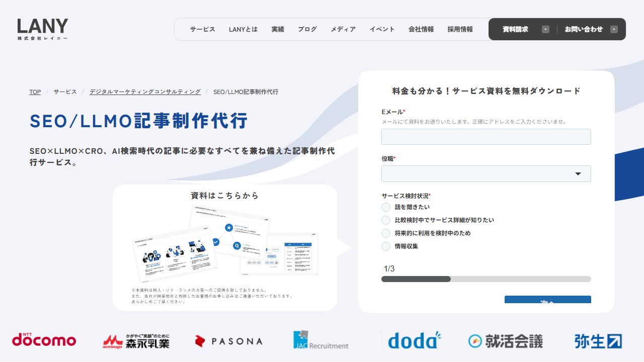Follow the デジタルマーケティングコンサルティング breadcrumb link

pos(145,92)
